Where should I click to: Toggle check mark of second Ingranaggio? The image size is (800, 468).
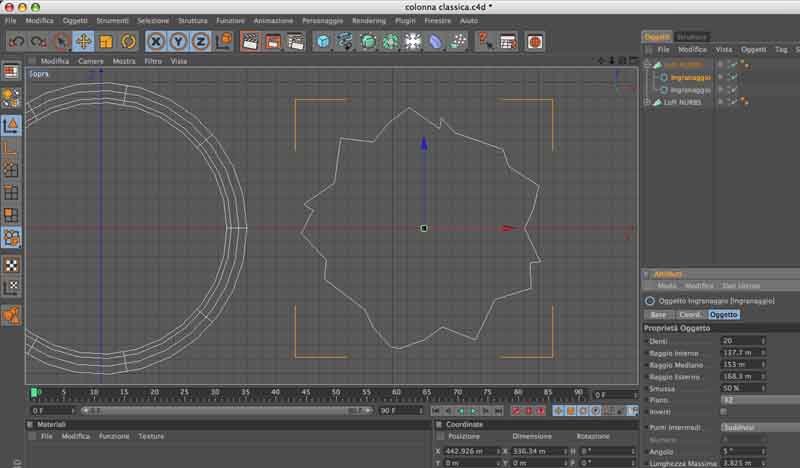[733, 90]
